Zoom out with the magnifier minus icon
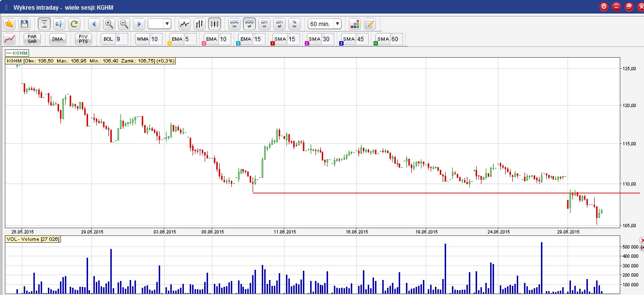Screen dimensions: 644x295 point(124,24)
